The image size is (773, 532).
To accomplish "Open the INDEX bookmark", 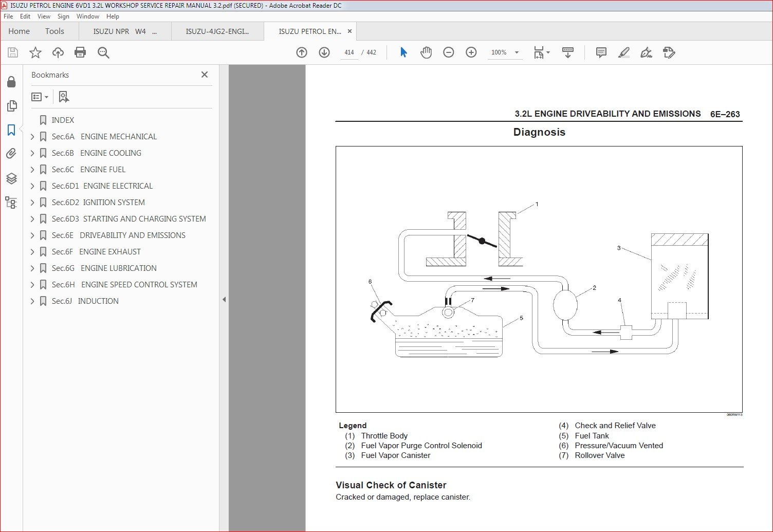I will point(63,120).
